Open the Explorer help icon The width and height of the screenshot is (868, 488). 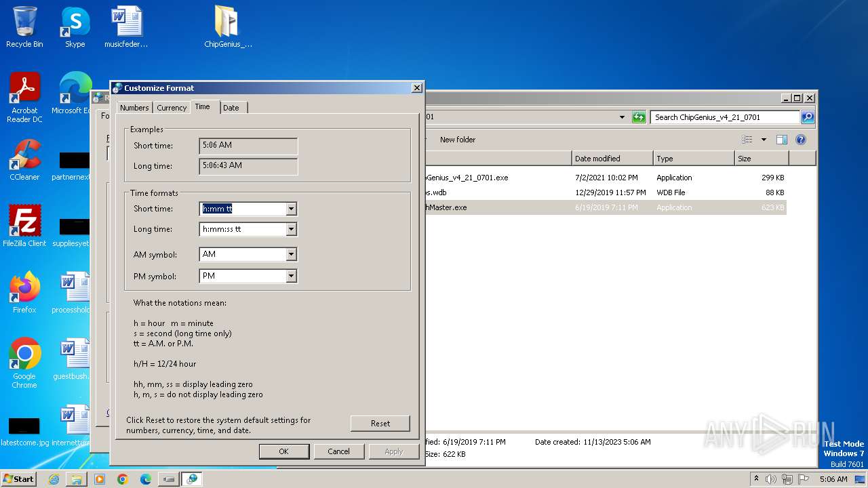coord(801,140)
